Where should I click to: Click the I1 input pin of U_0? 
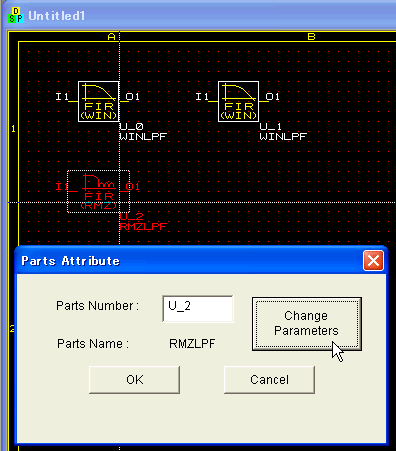[62, 97]
